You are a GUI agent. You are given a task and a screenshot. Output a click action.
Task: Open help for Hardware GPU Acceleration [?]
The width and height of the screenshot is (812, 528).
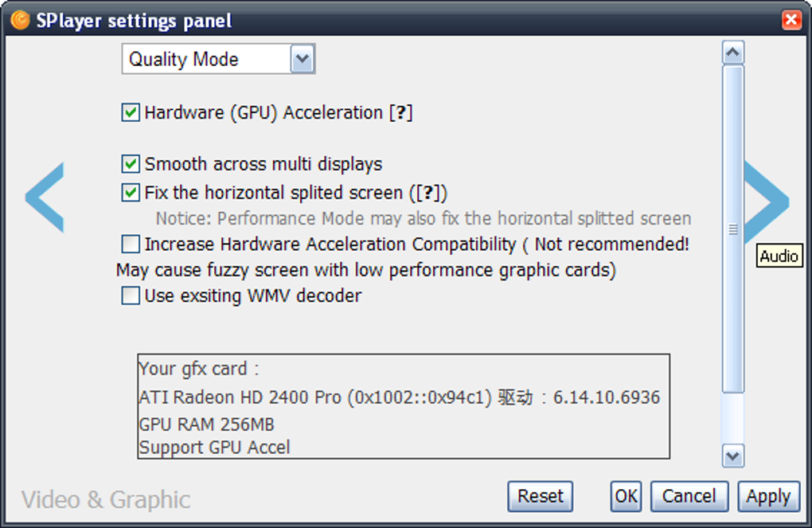(400, 112)
